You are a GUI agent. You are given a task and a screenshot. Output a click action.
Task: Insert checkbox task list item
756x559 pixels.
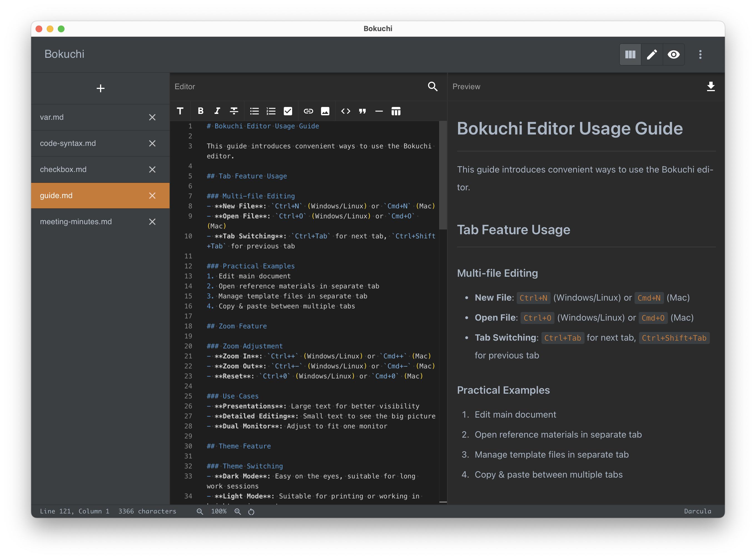pyautogui.click(x=288, y=111)
